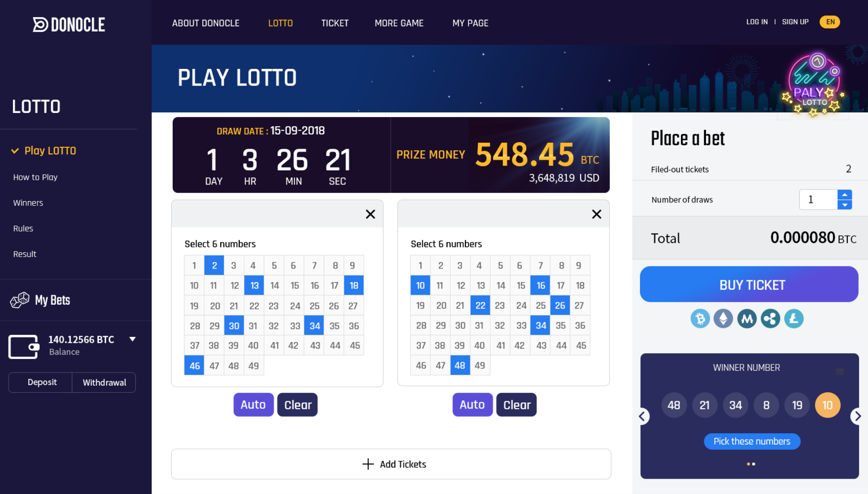Expand the BTC balance dropdown arrow

point(133,339)
